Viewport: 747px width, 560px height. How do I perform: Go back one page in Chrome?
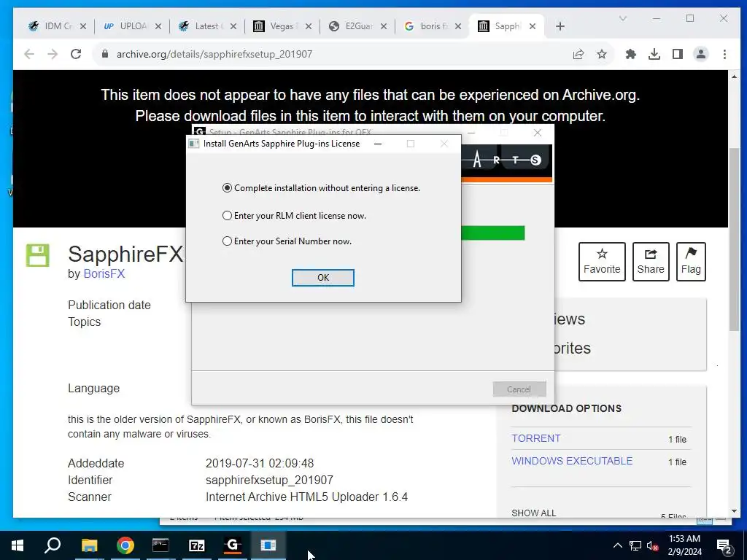pyautogui.click(x=29, y=54)
